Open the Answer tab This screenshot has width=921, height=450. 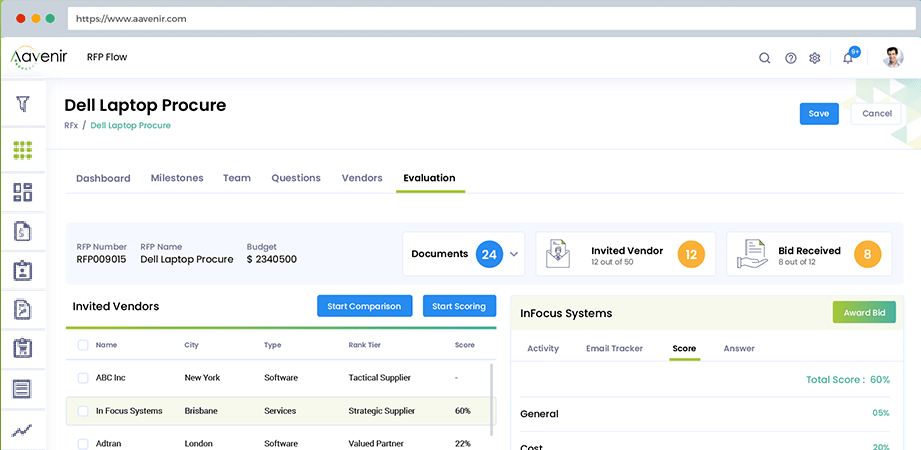[x=739, y=348]
